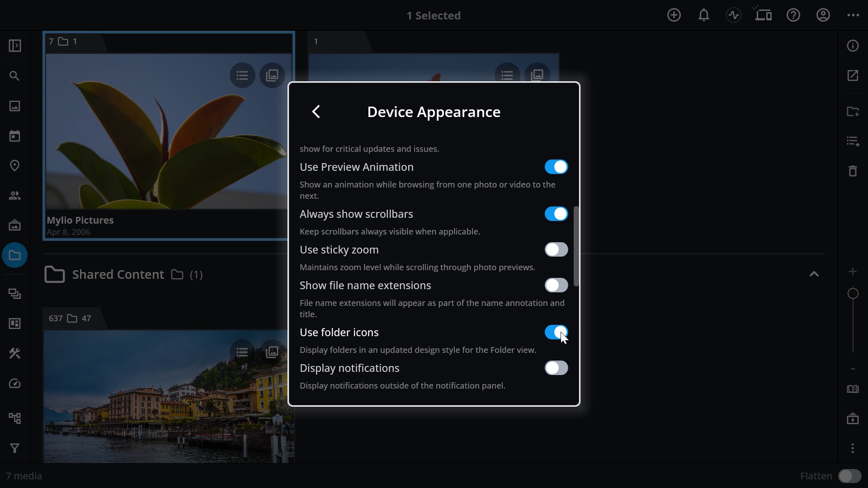Open the info panel icon
The image size is (868, 488).
point(853,46)
